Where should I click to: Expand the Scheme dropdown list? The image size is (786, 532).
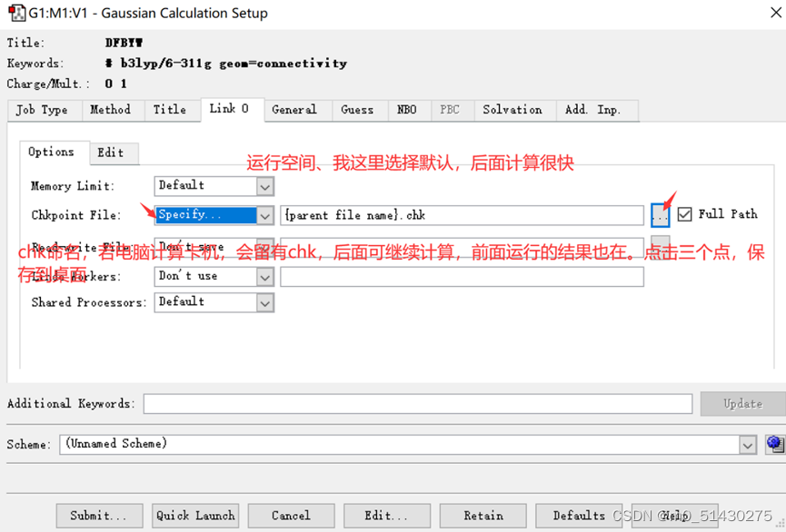(747, 444)
